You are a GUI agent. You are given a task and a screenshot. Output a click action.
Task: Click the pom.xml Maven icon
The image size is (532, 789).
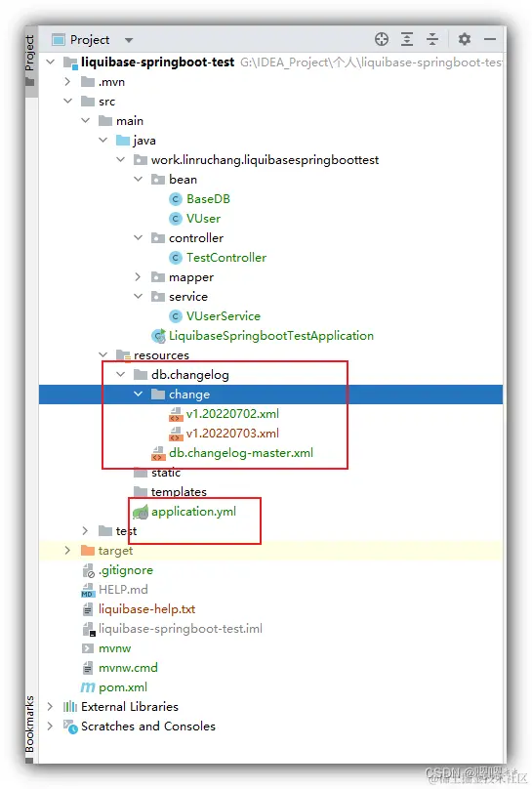pos(88,687)
